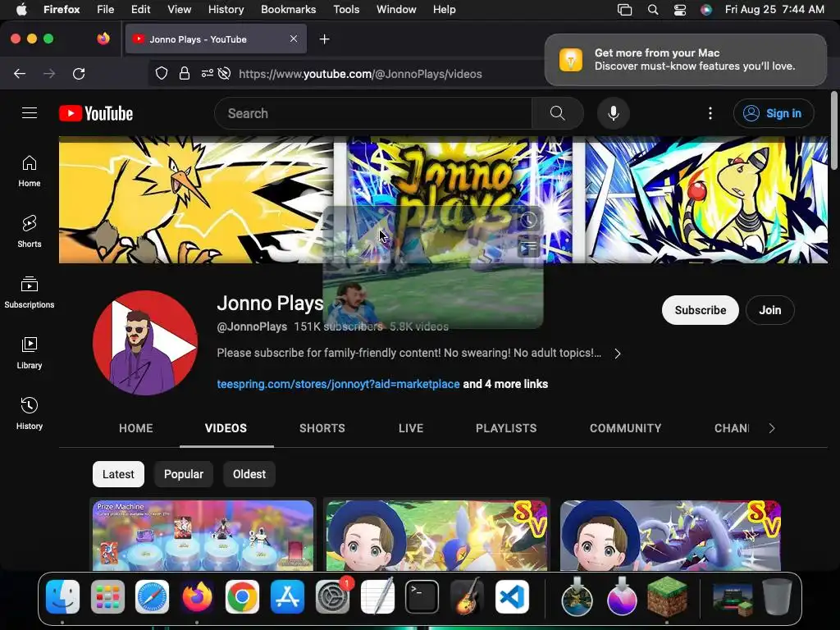Click the Stage Manager icon in the menu bar
The width and height of the screenshot is (840, 630).
click(x=624, y=10)
